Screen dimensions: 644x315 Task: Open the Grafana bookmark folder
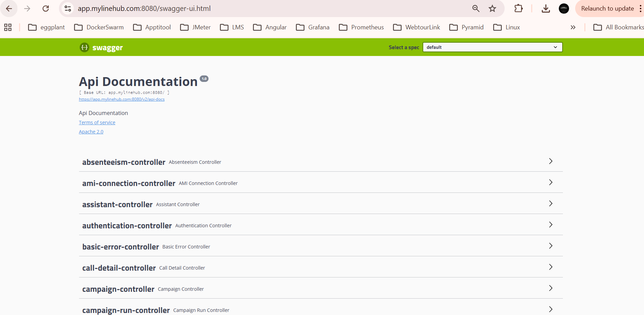tap(313, 27)
